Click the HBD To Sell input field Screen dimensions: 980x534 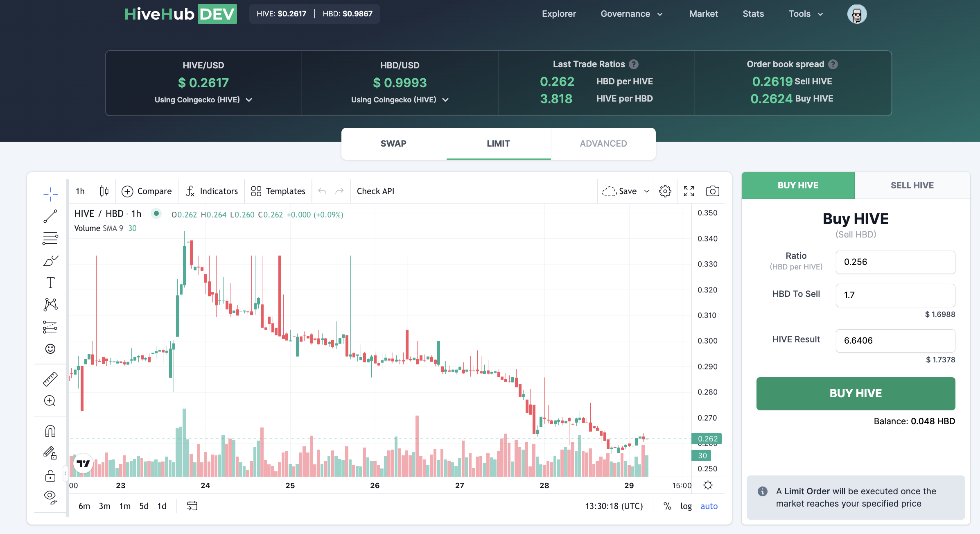click(895, 295)
